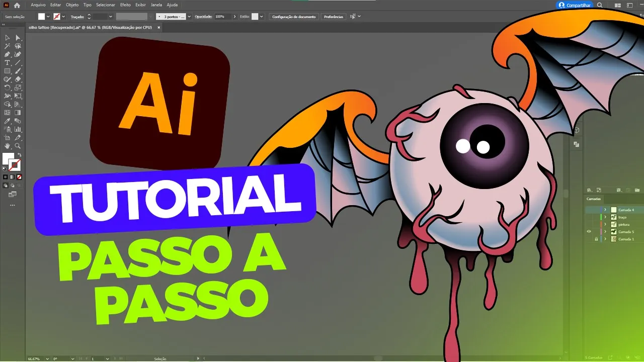
Task: Open the Janela menu
Action: pyautogui.click(x=156, y=5)
